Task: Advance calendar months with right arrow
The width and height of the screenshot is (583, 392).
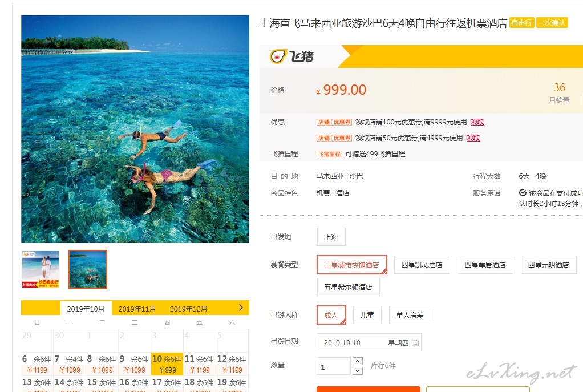Action: click(x=241, y=308)
